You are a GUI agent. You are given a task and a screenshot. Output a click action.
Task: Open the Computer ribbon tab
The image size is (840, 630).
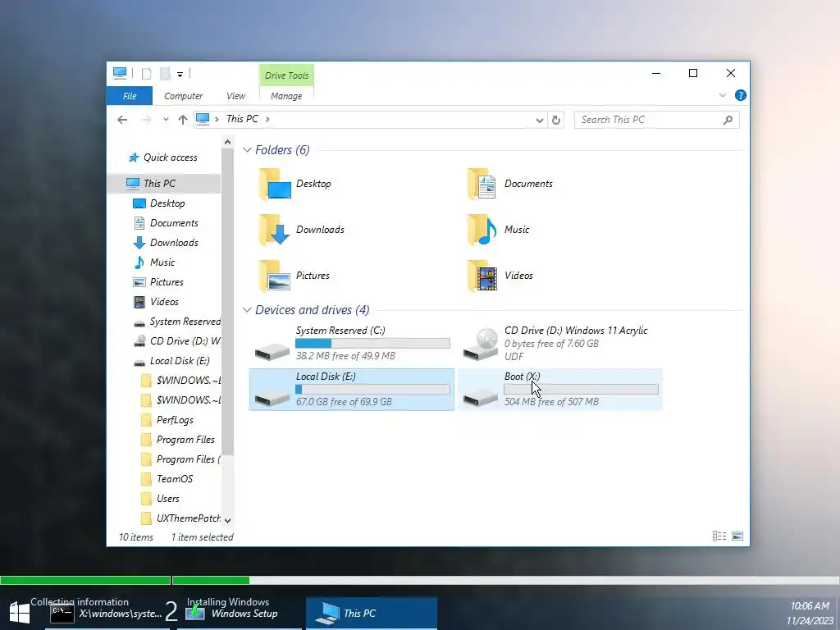coord(183,96)
